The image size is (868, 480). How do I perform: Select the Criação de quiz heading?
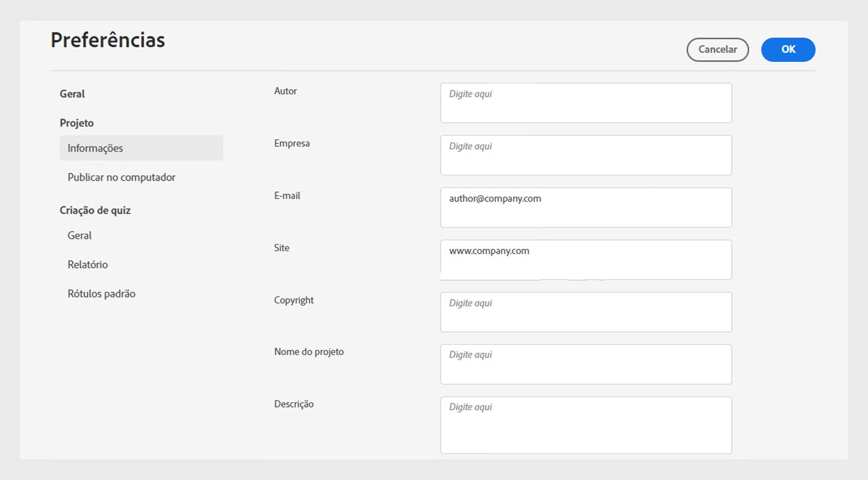pos(95,211)
